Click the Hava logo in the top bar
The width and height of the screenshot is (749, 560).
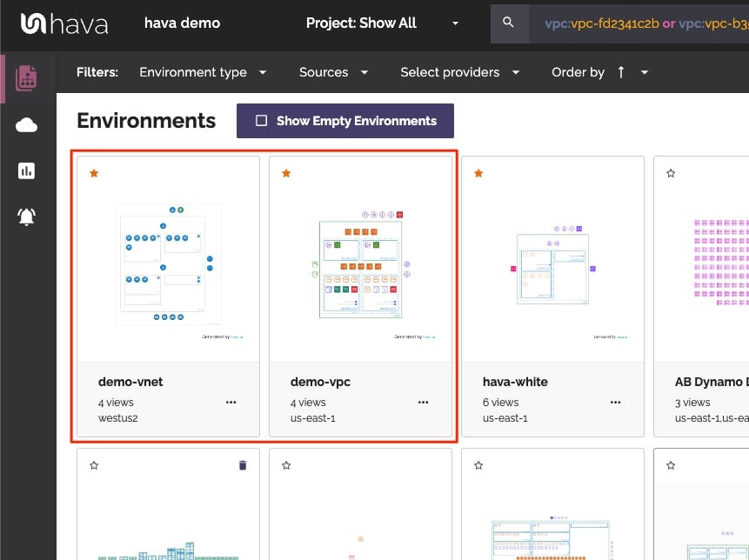(x=64, y=24)
